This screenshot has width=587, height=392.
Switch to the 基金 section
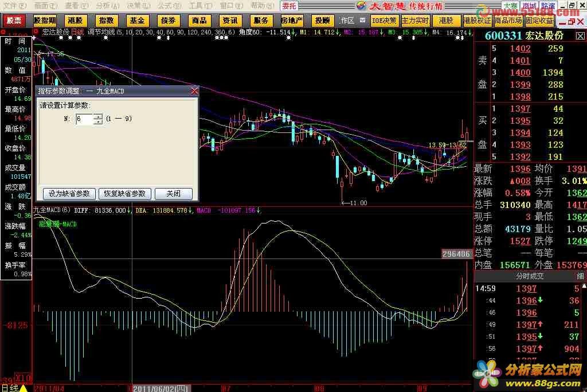[137, 21]
